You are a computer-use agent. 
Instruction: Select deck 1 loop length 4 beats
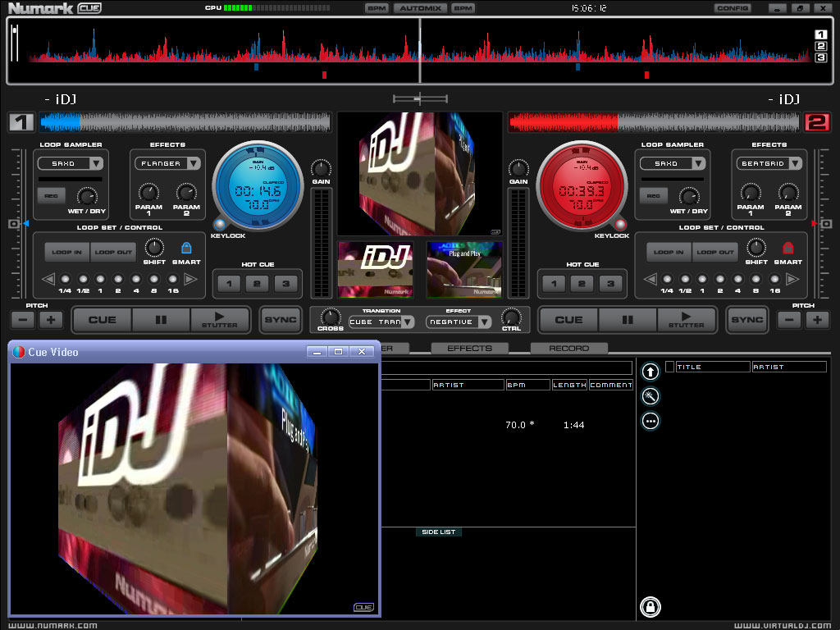[x=136, y=279]
